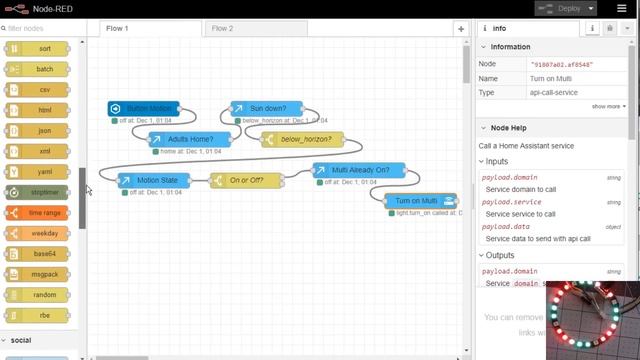640x360 pixels.
Task: Select the Adults Home? flow node
Action: [190, 139]
